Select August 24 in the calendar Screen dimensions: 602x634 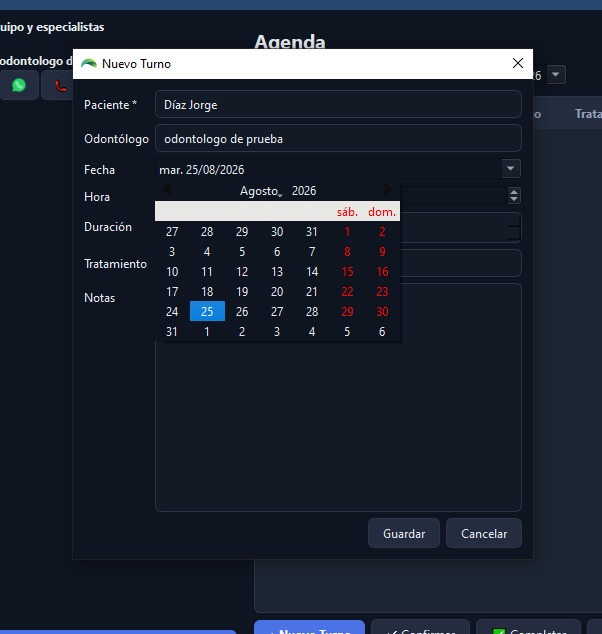click(x=172, y=311)
